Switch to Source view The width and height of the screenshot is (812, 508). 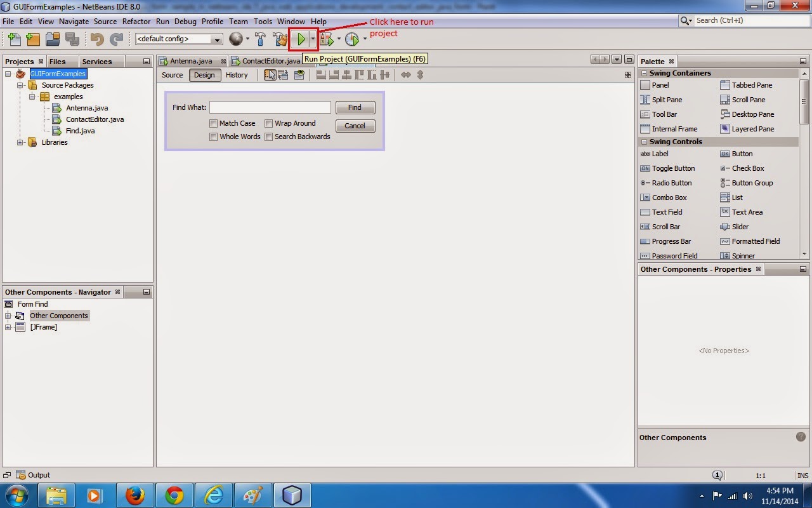(x=172, y=75)
